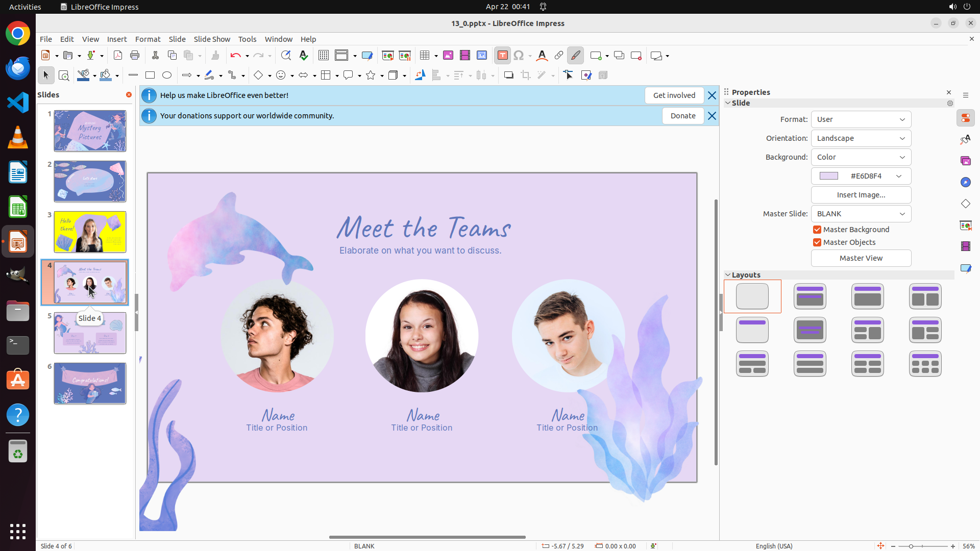Select the Rectangle shape tool
980x551 pixels.
click(150, 76)
